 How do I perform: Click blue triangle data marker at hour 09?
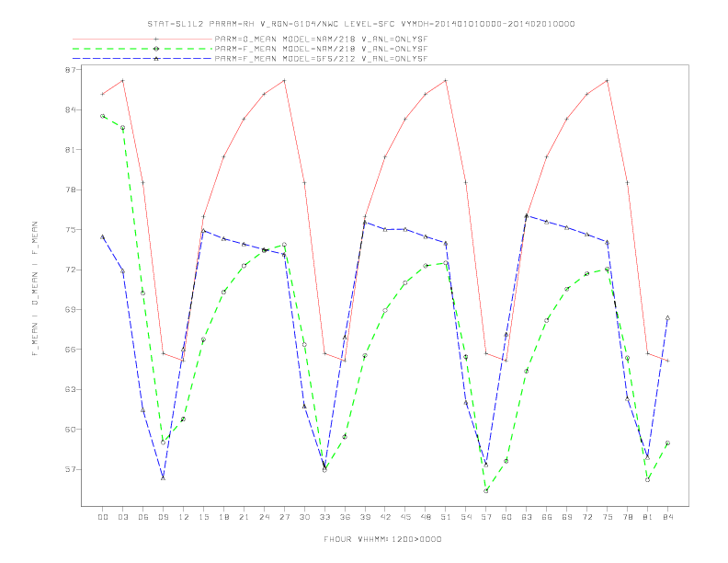(x=163, y=477)
